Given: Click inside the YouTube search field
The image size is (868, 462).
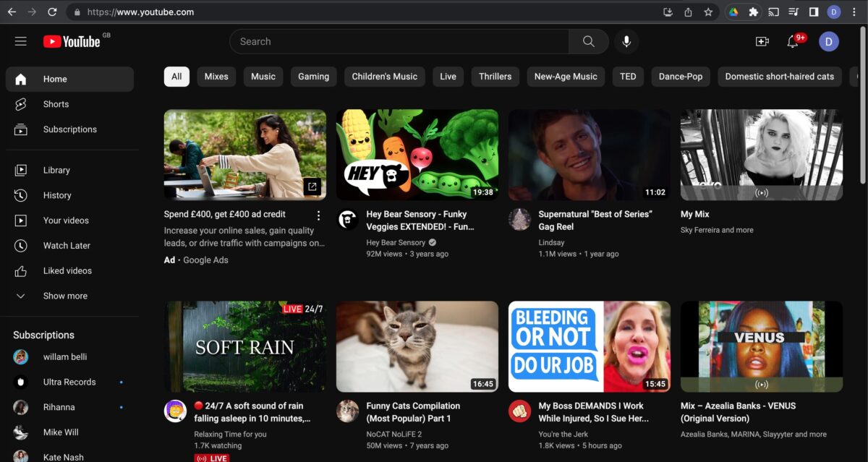Looking at the screenshot, I should tap(399, 41).
